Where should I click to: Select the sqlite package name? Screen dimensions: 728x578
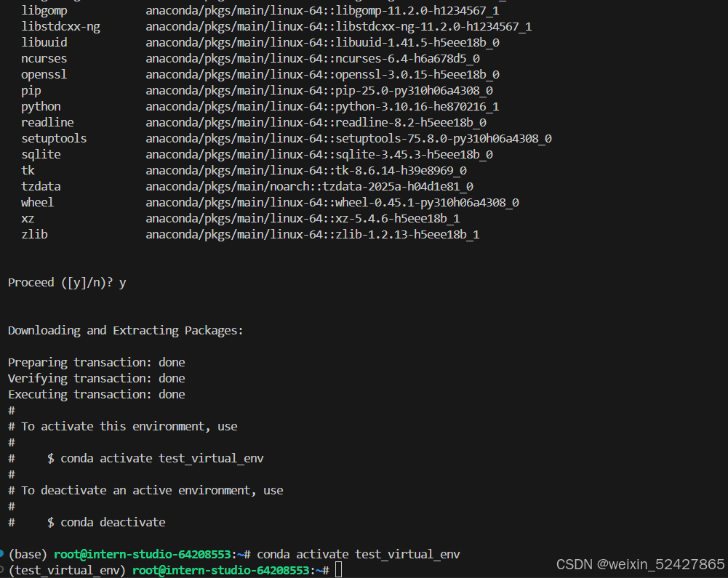point(40,154)
